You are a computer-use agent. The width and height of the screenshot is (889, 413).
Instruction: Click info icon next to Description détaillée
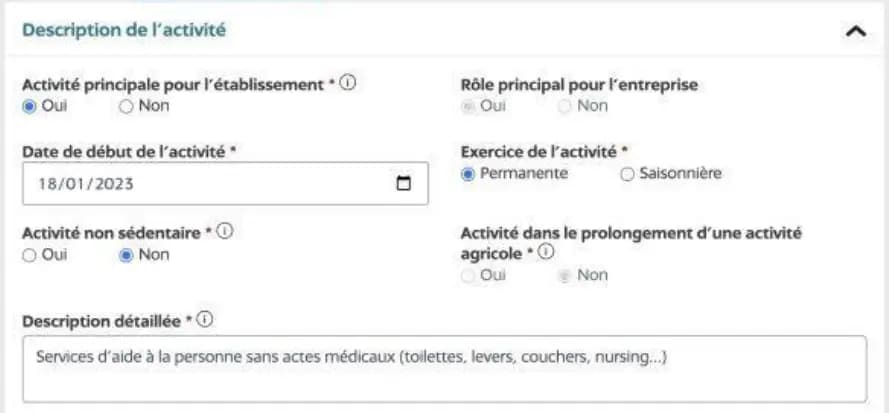pyautogui.click(x=205, y=321)
